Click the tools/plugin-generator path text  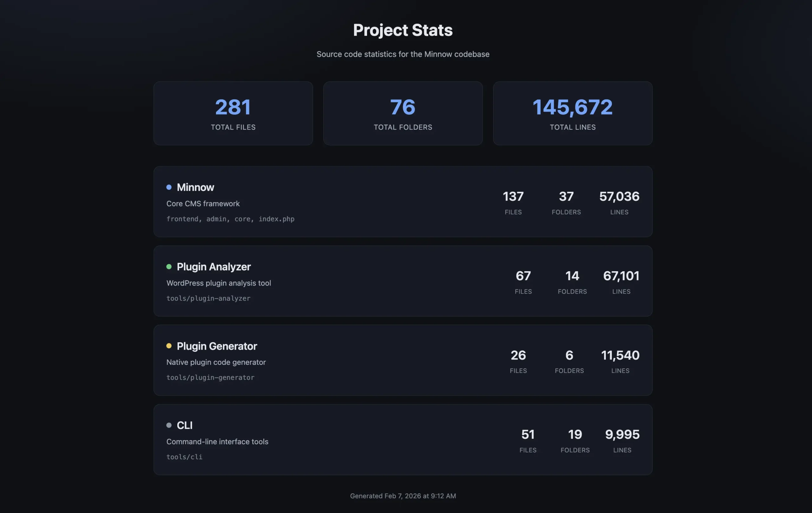tap(210, 378)
